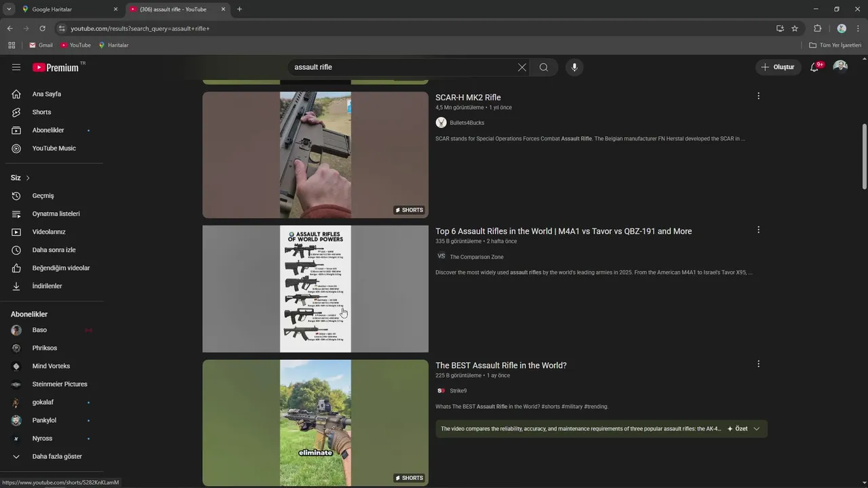This screenshot has width=868, height=488.
Task: Reload the page with refresh icon
Action: pos(42,28)
